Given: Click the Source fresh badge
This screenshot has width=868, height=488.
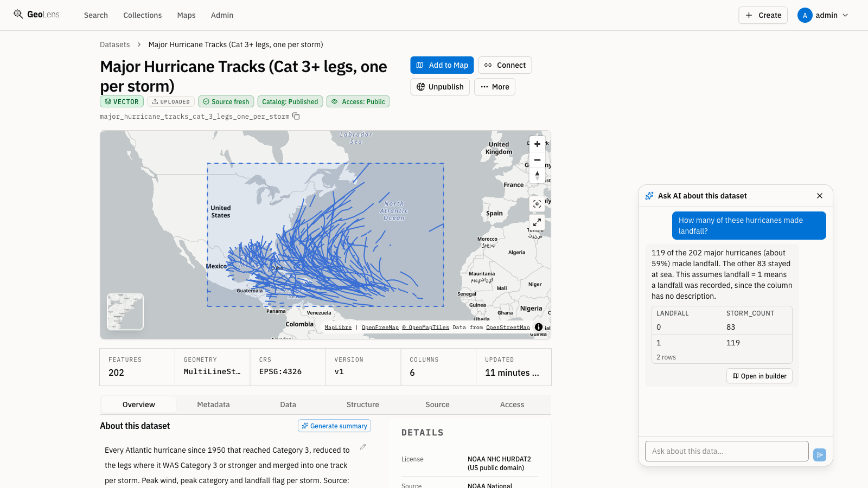Looking at the screenshot, I should 226,101.
